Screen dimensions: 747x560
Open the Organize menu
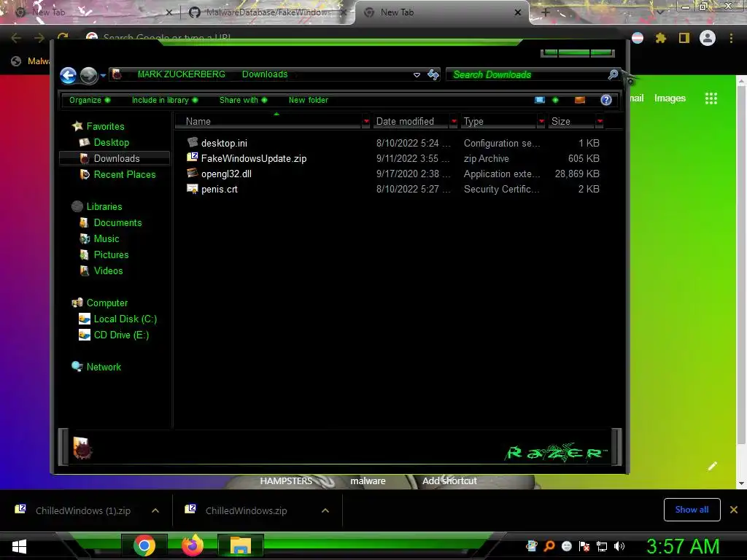point(90,100)
